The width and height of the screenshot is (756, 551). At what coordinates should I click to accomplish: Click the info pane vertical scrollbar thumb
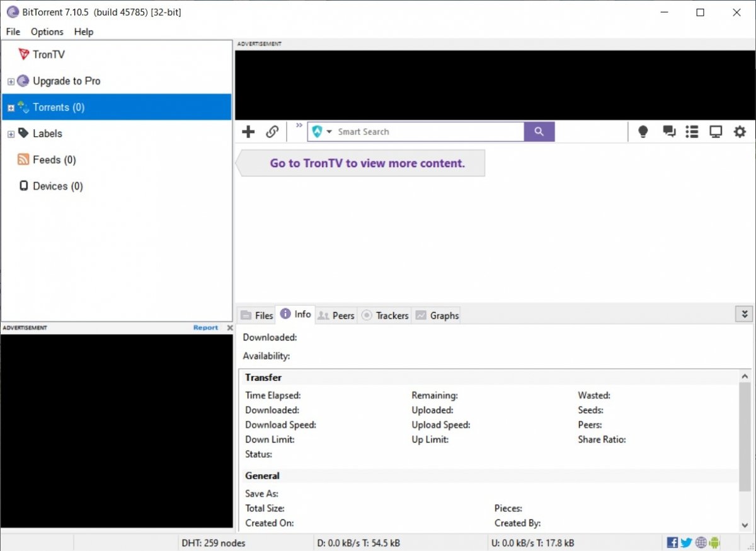coord(745,436)
